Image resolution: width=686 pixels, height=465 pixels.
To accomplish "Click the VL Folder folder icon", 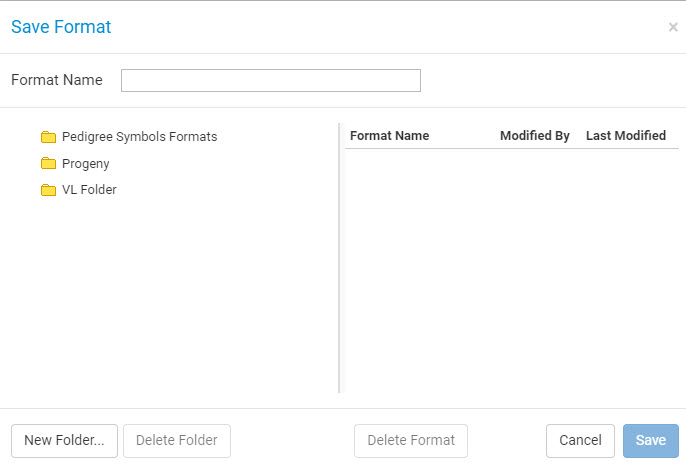I will click(49, 190).
